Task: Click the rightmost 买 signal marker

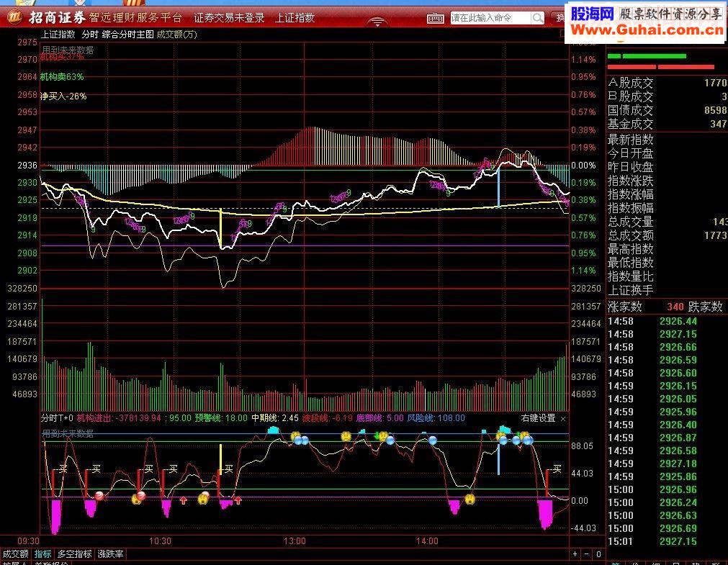Action: pos(557,469)
